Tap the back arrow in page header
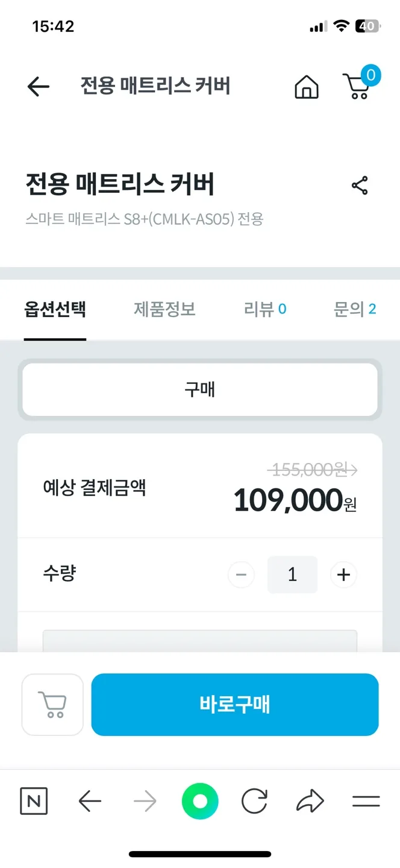Image resolution: width=400 pixels, height=868 pixels. [38, 87]
